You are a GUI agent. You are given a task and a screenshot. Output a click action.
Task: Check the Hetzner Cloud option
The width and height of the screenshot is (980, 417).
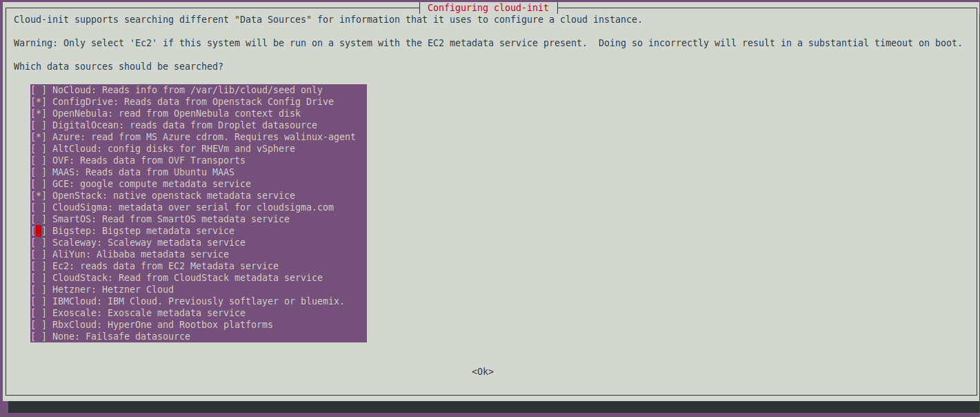[x=39, y=289]
